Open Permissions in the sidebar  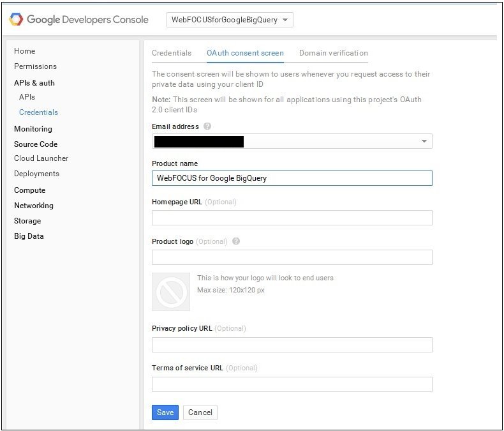click(x=35, y=66)
